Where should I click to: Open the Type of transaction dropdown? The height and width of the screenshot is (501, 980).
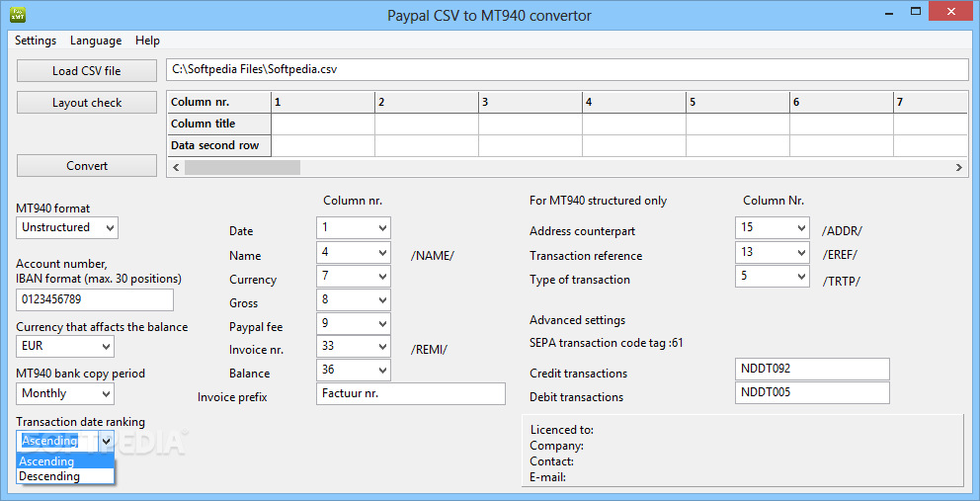coord(773,276)
